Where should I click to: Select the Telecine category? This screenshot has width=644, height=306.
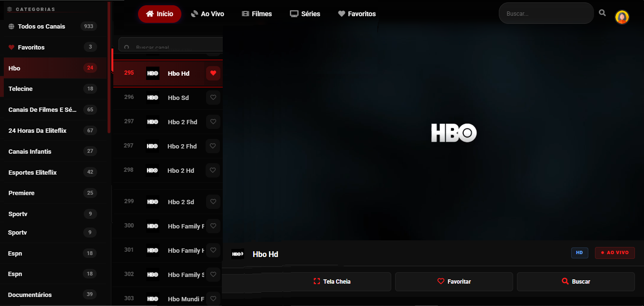(x=55, y=89)
